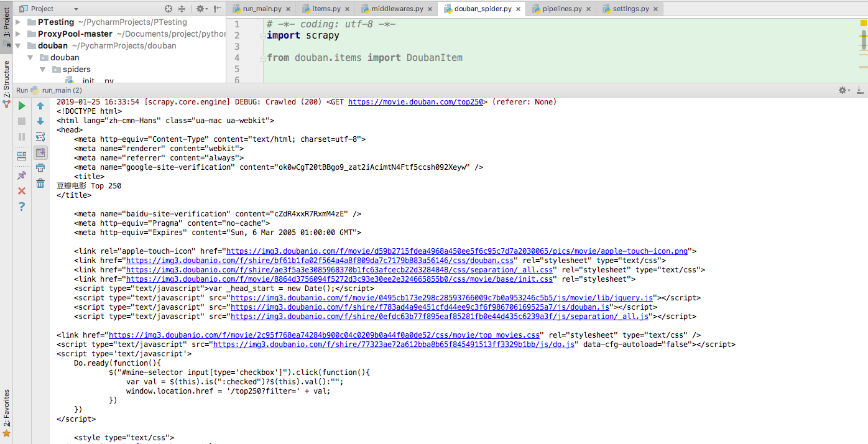Hide the Project panel with hide icon
Screen dimensions: 868x444
(217, 9)
